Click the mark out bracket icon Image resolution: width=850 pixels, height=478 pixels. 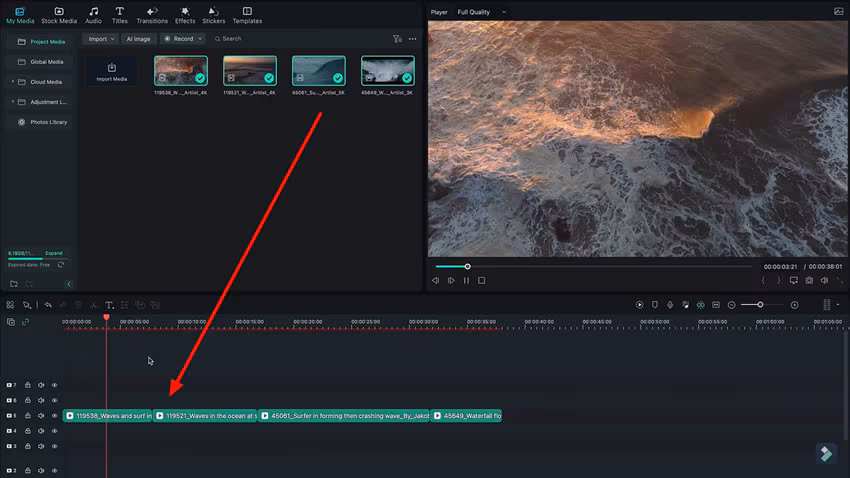(x=778, y=281)
